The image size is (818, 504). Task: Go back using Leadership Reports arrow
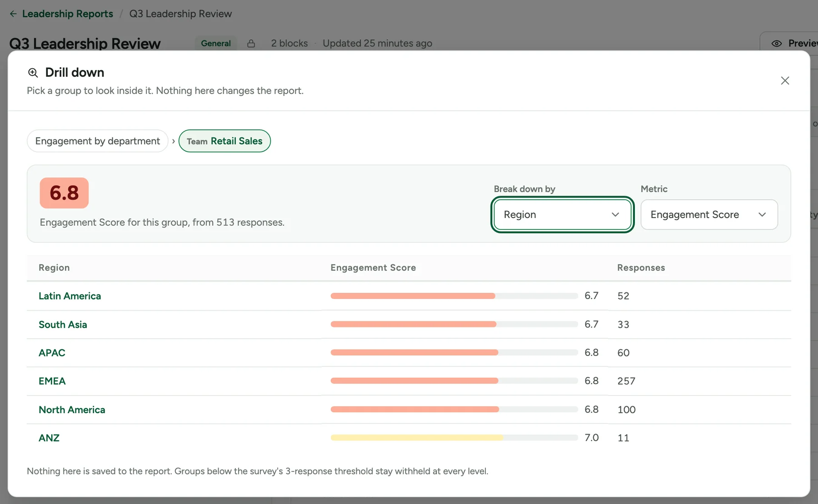pyautogui.click(x=13, y=14)
